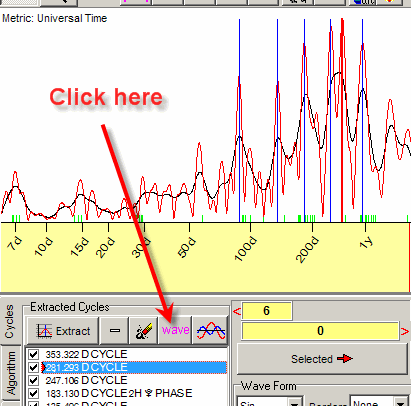Click the red-blue sine waves icon

(x=211, y=331)
